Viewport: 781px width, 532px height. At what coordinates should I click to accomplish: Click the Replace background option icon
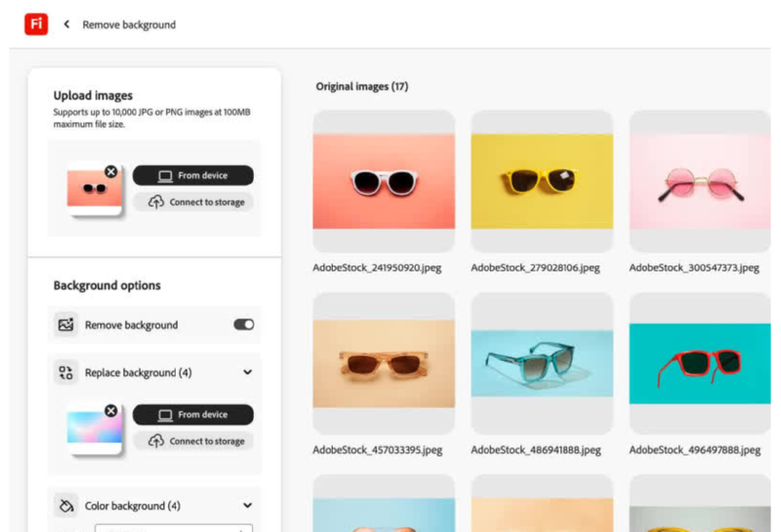(65, 372)
